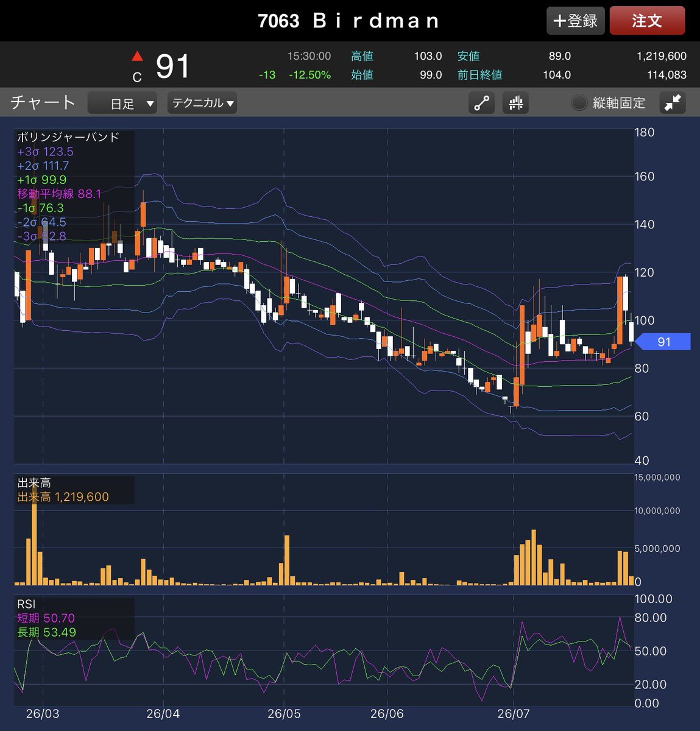The image size is (700, 731).
Task: Click the 前日終値 104.0 value
Action: tap(557, 75)
